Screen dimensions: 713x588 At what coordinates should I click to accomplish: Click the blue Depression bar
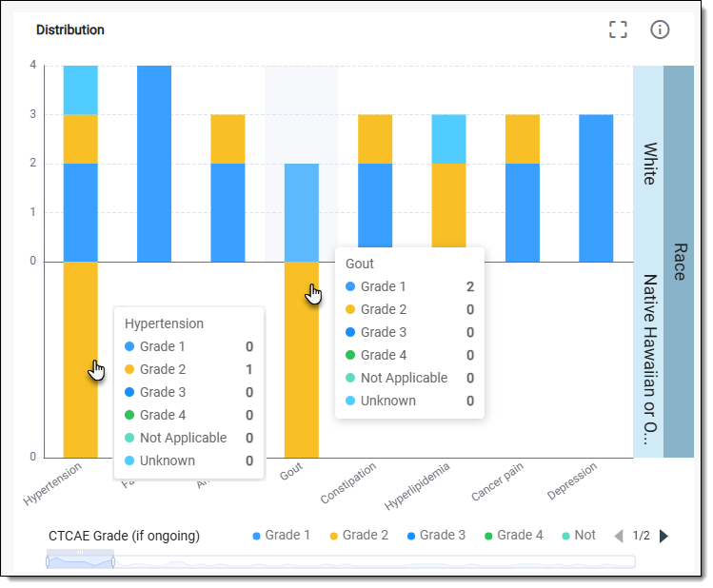tap(596, 188)
